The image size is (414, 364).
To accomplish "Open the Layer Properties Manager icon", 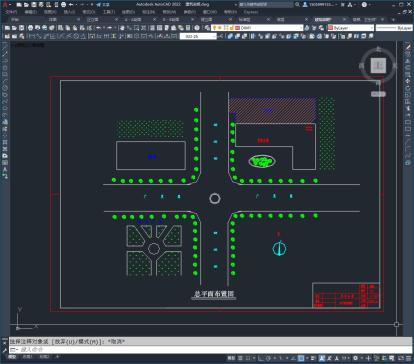I will [x=207, y=28].
